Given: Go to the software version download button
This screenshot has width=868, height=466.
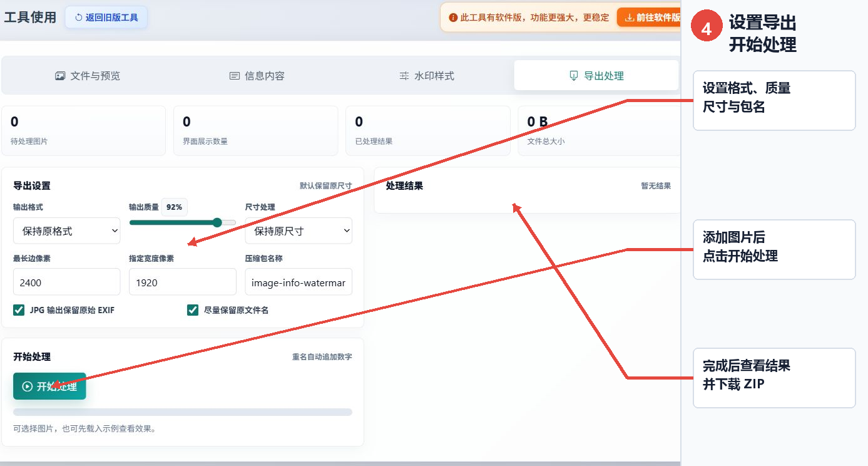Looking at the screenshot, I should [x=649, y=18].
